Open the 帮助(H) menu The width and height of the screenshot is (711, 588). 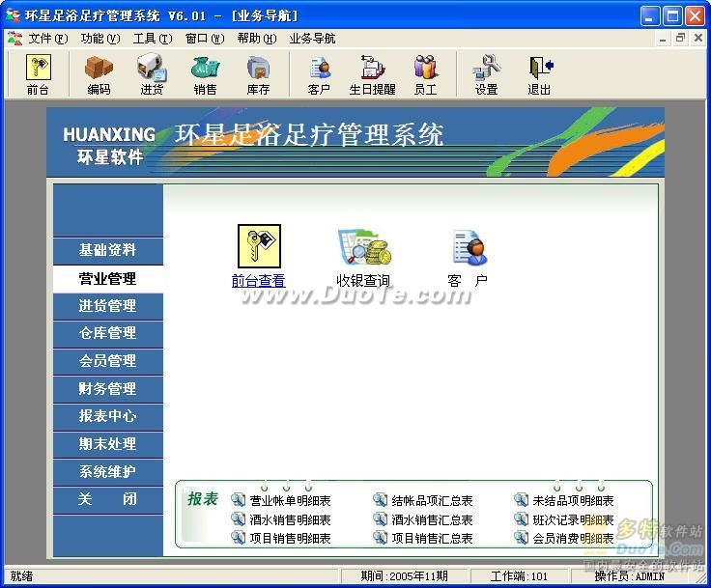coord(257,39)
